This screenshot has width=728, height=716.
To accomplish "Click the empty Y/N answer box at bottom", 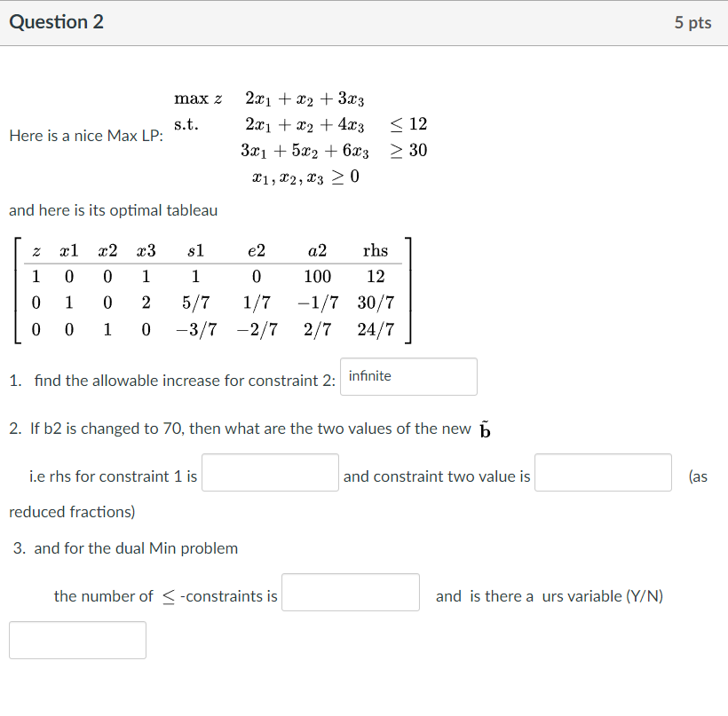I will [76, 640].
